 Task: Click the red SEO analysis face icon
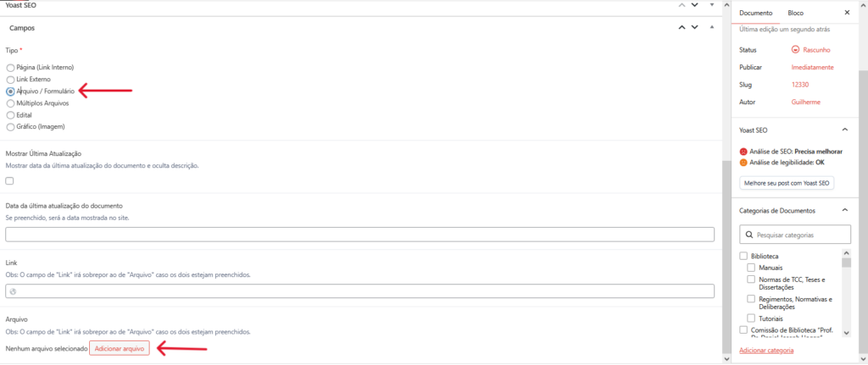coord(744,151)
